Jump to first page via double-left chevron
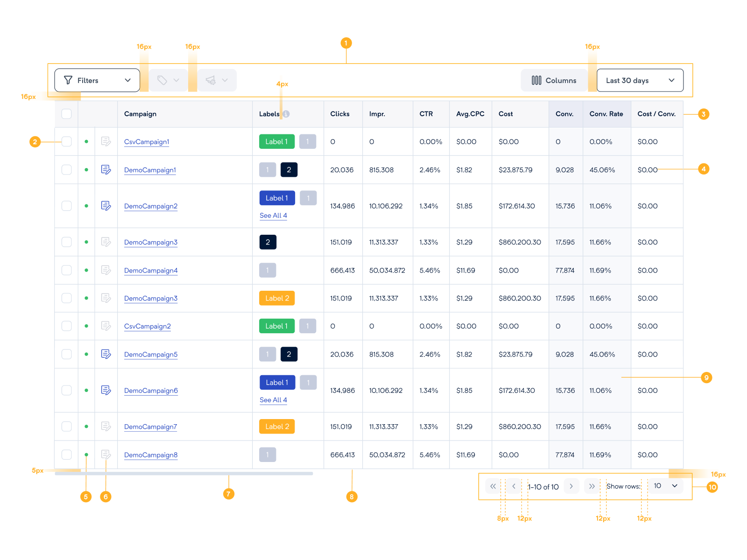 pyautogui.click(x=493, y=486)
